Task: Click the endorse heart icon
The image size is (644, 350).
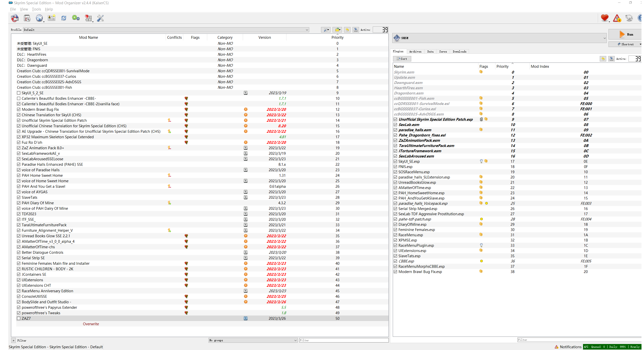Action: 604,18
